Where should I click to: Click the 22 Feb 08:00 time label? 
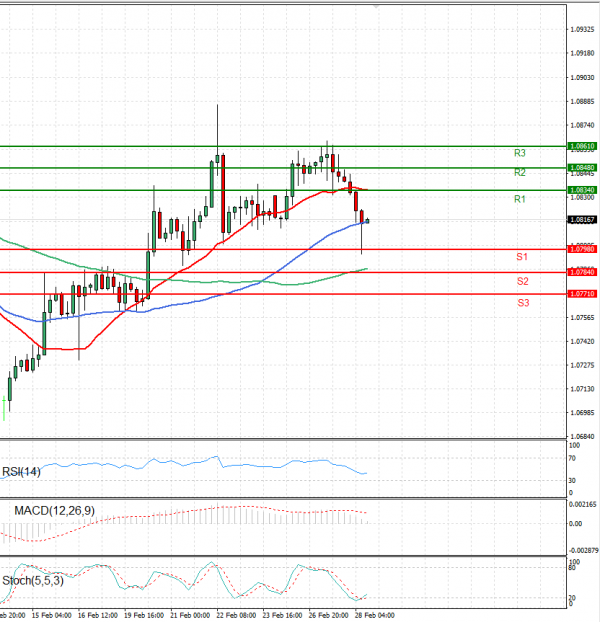236,615
